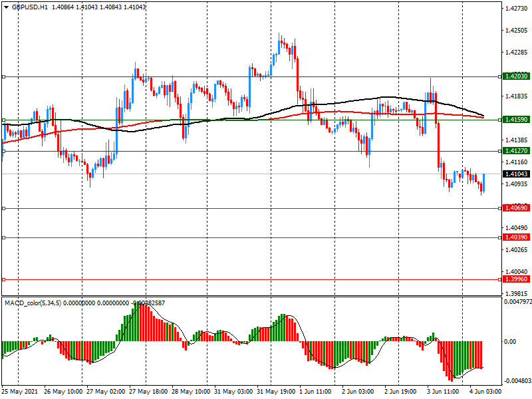Click the 1 Jun 11:00 time label
This screenshot has height=399, width=532.
tap(315, 392)
